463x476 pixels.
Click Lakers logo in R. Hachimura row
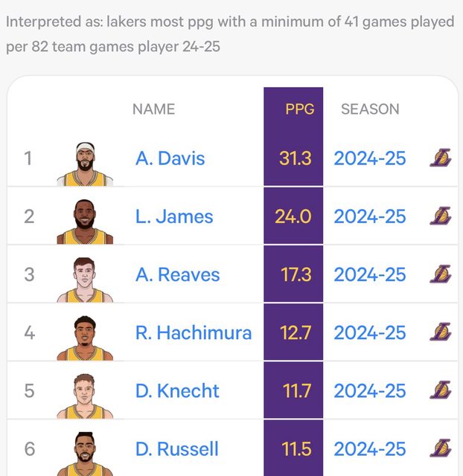[441, 332]
